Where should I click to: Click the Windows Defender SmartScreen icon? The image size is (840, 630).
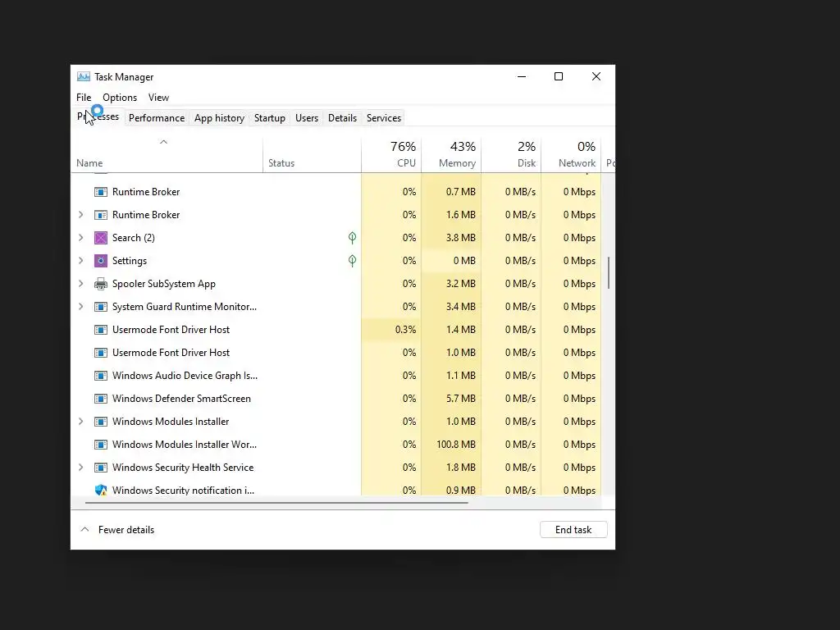click(x=101, y=399)
